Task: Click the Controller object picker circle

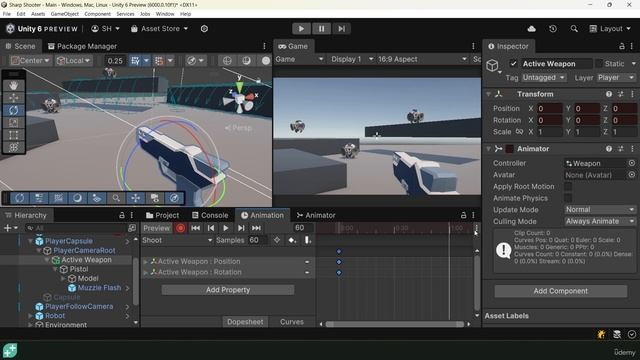Action: pyautogui.click(x=631, y=163)
